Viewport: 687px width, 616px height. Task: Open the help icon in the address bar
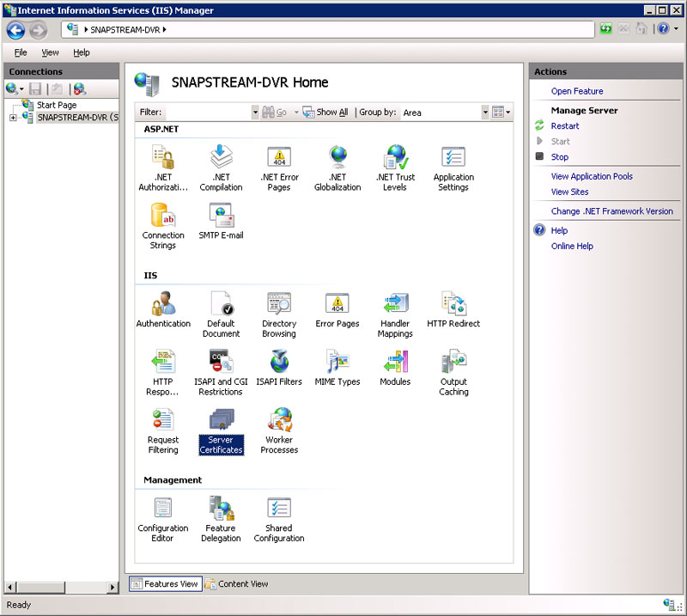point(663,29)
